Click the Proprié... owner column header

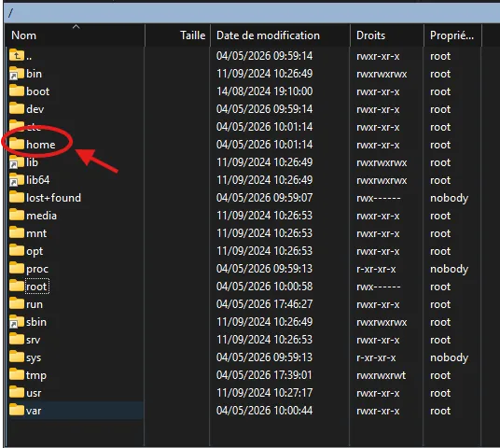point(452,35)
